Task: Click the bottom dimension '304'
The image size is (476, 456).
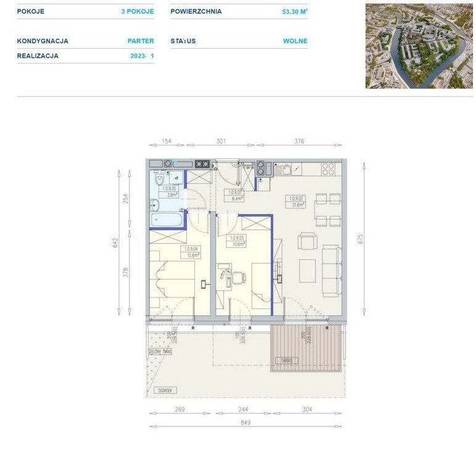Action: pos(307,410)
